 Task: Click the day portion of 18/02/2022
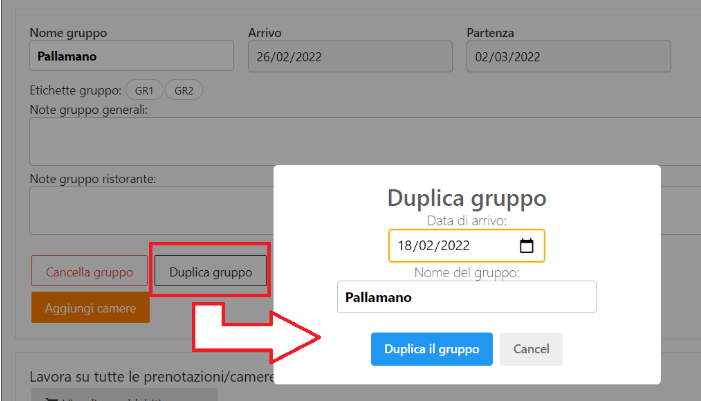[405, 245]
